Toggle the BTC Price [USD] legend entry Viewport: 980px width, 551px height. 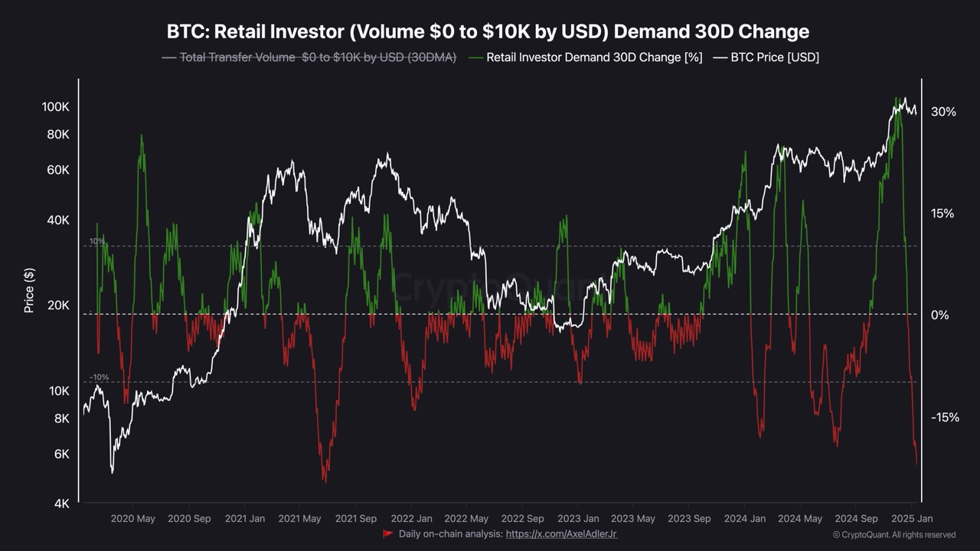pos(775,57)
